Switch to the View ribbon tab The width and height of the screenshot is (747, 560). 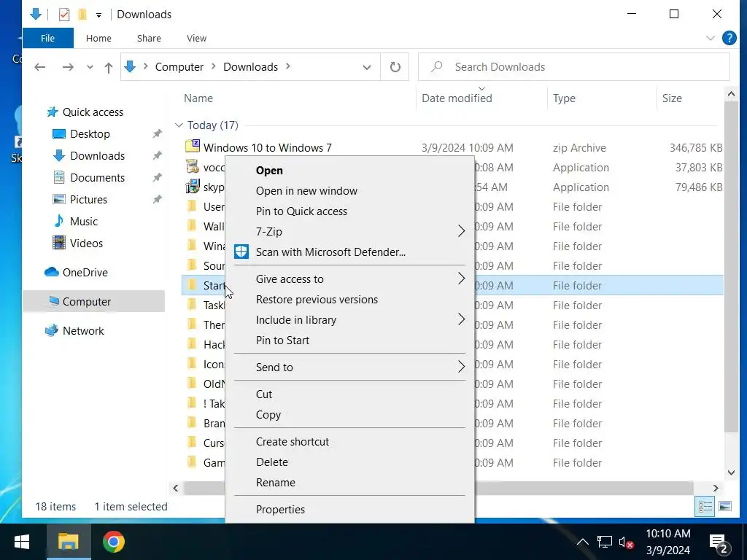[197, 38]
